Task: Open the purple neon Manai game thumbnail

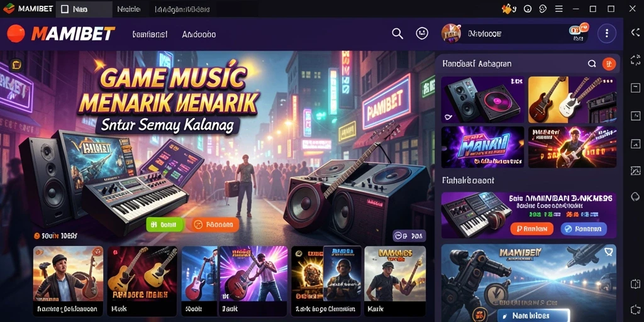Action: (482, 147)
